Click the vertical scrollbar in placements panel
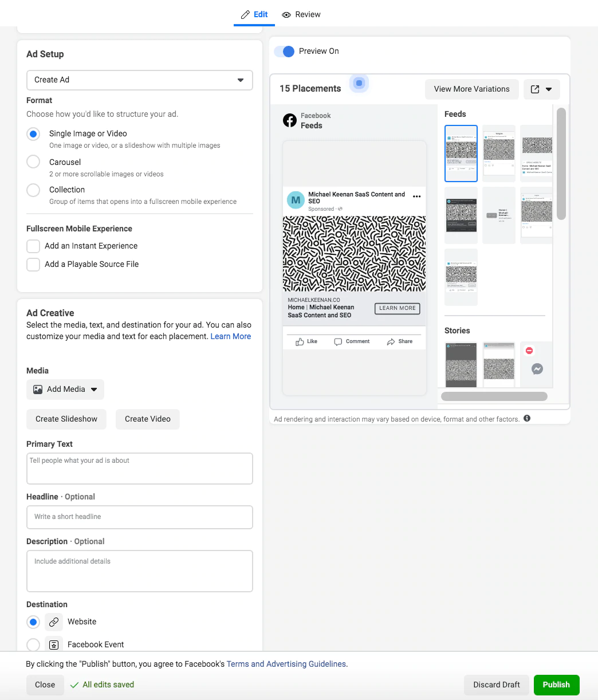This screenshot has height=700, width=598. [x=561, y=164]
